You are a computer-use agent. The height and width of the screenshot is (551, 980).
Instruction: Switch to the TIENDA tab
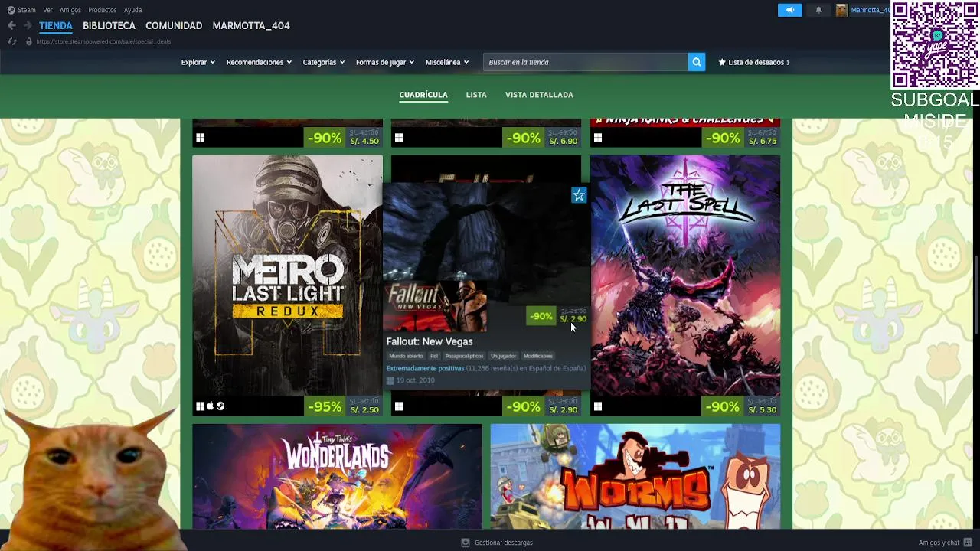(56, 25)
